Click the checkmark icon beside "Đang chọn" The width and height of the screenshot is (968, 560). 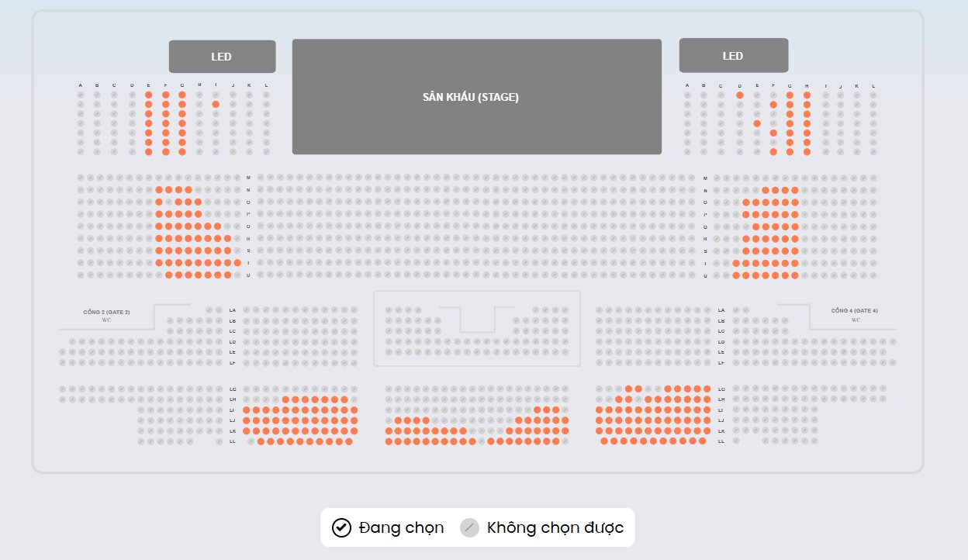[x=341, y=527]
